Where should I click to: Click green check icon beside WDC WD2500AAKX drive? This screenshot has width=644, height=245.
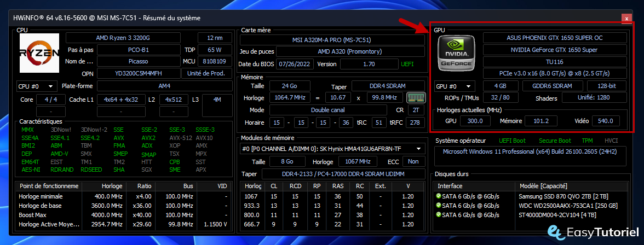(439, 206)
